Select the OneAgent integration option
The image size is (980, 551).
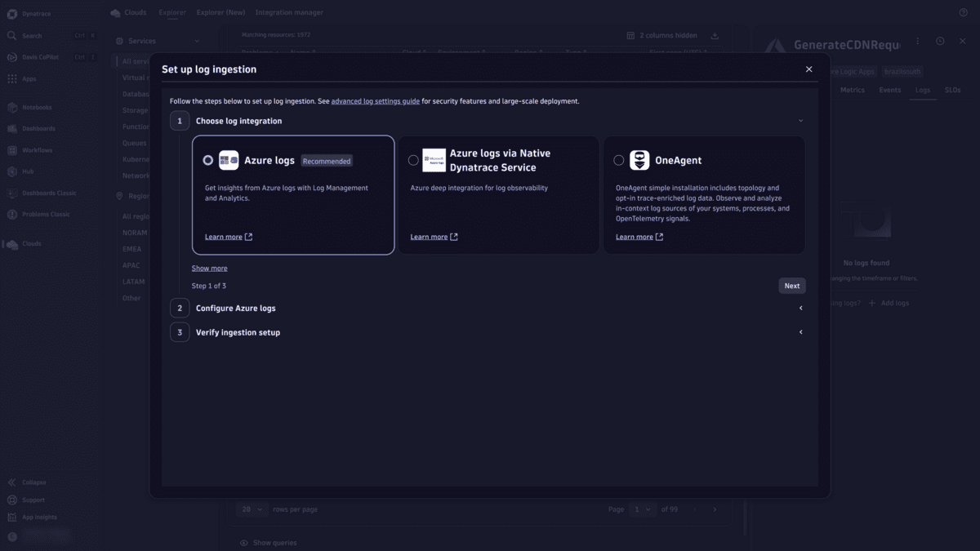click(x=618, y=160)
